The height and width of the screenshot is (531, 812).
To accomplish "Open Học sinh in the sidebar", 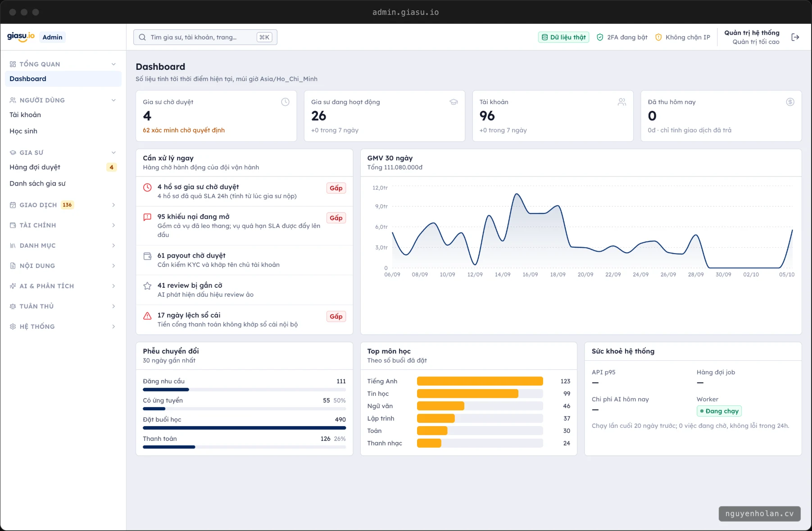I will click(63, 131).
